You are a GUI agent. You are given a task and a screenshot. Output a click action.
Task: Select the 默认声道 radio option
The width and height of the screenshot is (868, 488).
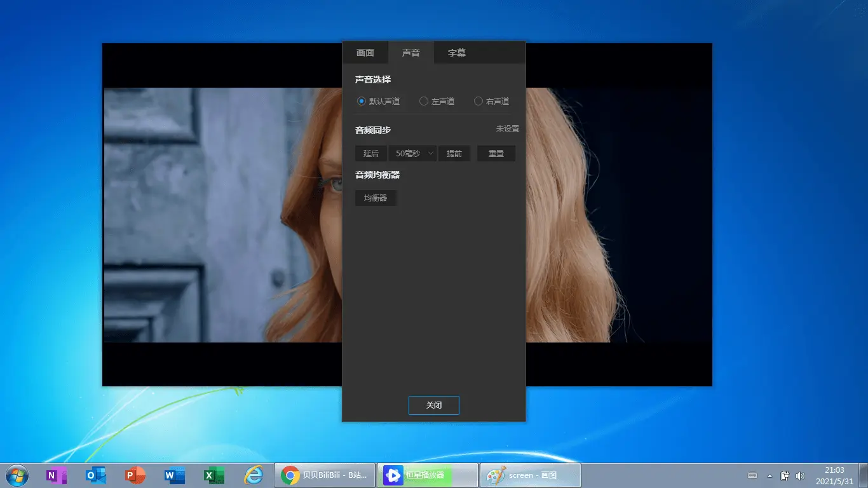coord(379,101)
